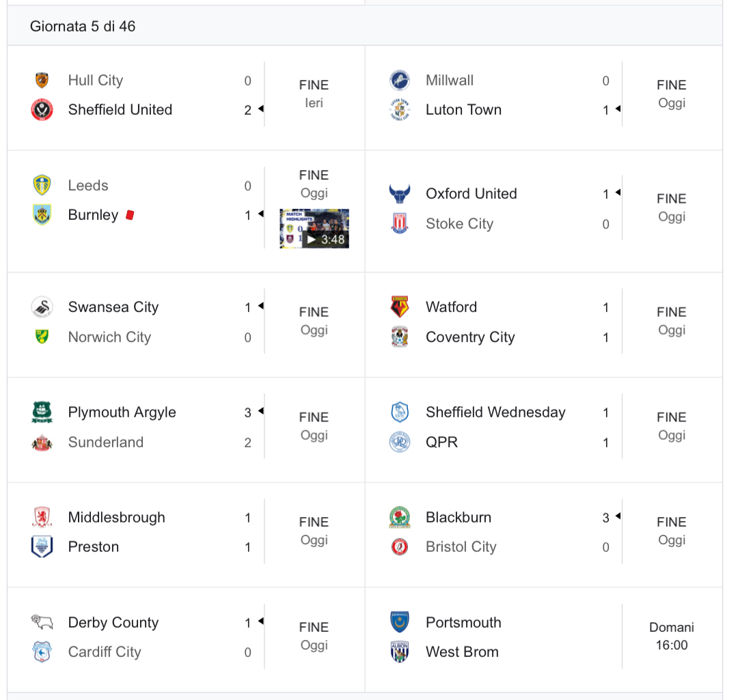Select the Giornata 5 di 46 header
The image size is (738, 700).
click(83, 27)
